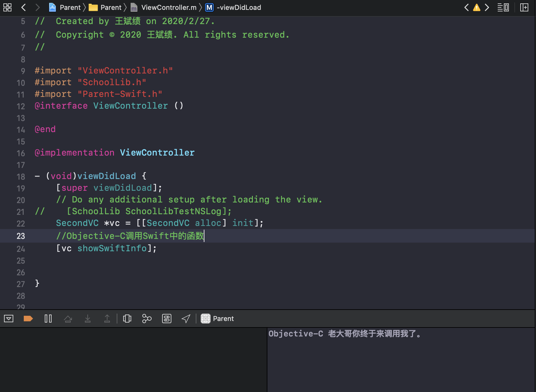This screenshot has width=536, height=392.
Task: Toggle breakpoints activation button
Action: (28, 319)
